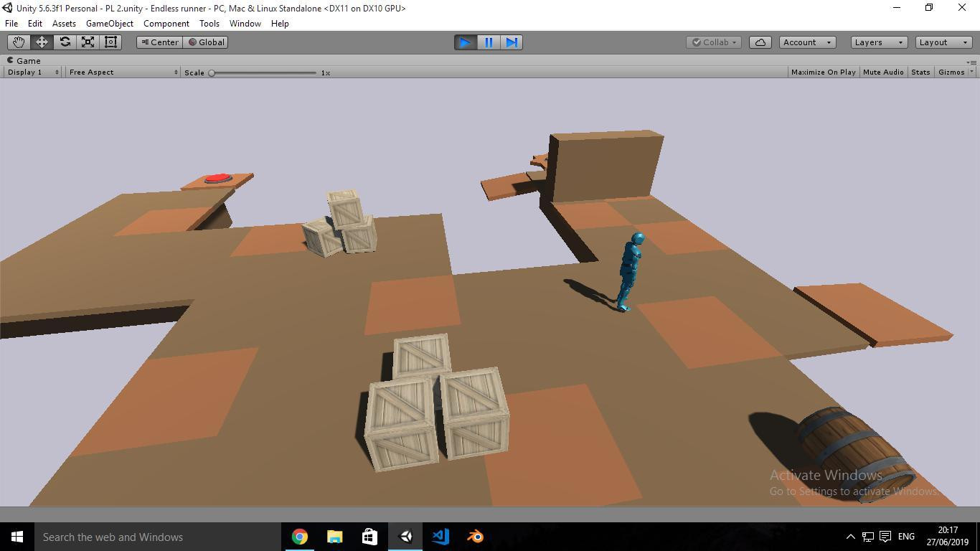Toggle Global rotation handle mode

click(206, 42)
